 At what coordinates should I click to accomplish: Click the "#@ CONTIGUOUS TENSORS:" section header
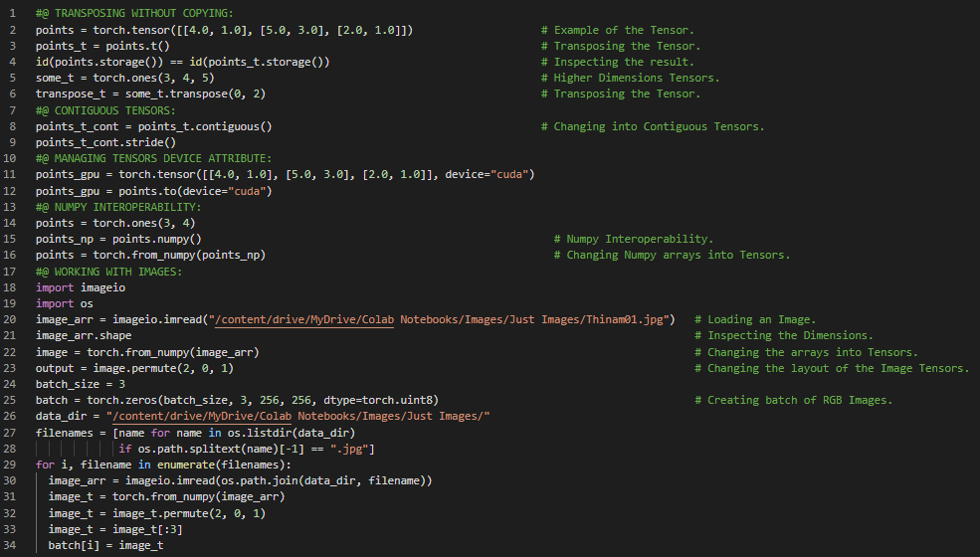[x=105, y=110]
